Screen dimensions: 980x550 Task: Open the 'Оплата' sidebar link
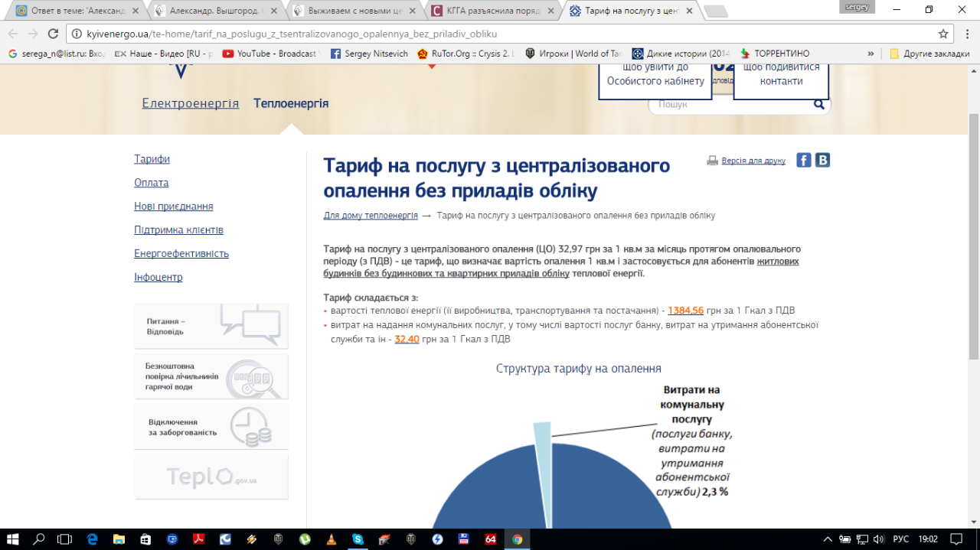152,183
